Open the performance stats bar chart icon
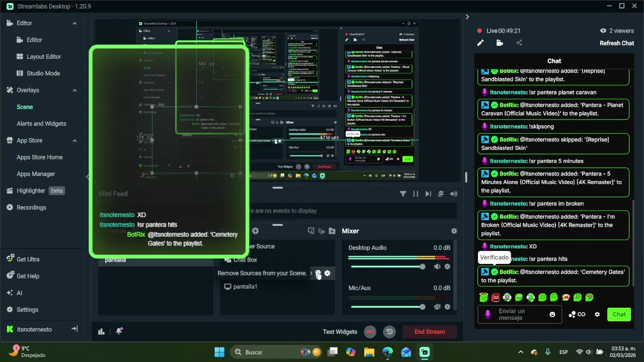 (101, 331)
